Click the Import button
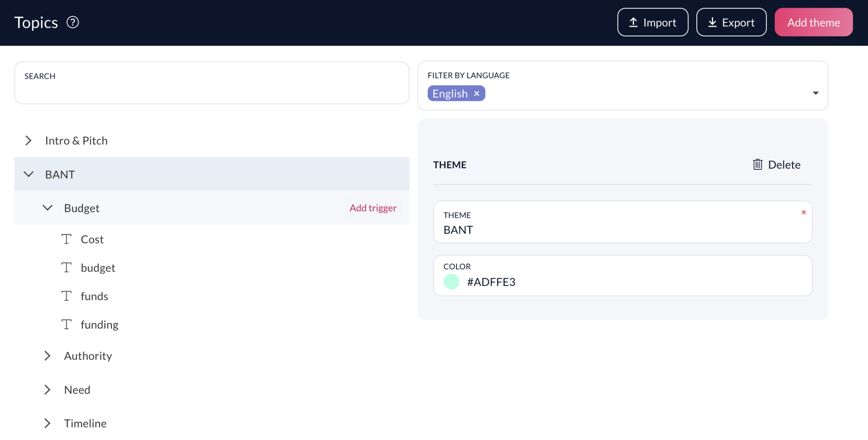The image size is (868, 440). coord(653,22)
